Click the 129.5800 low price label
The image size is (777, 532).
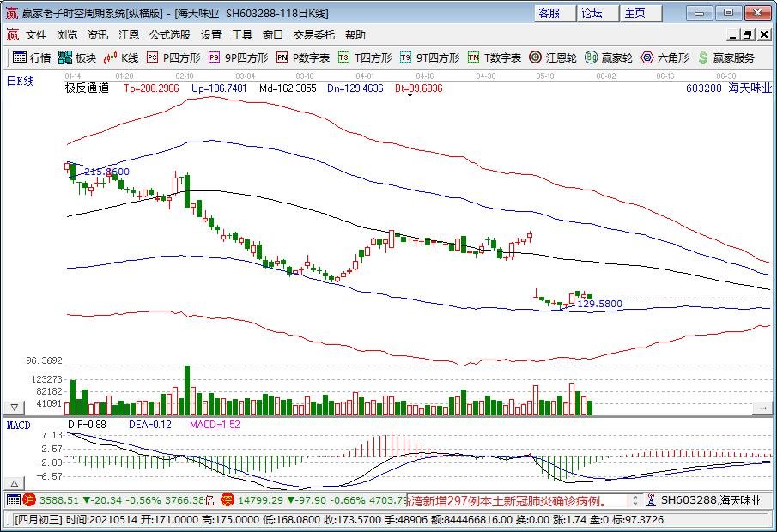click(599, 304)
